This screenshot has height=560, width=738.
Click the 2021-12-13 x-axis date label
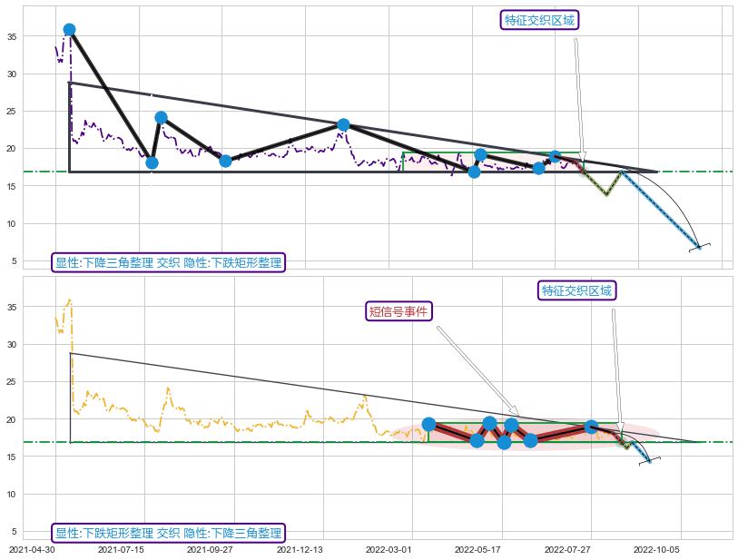pyautogui.click(x=300, y=549)
